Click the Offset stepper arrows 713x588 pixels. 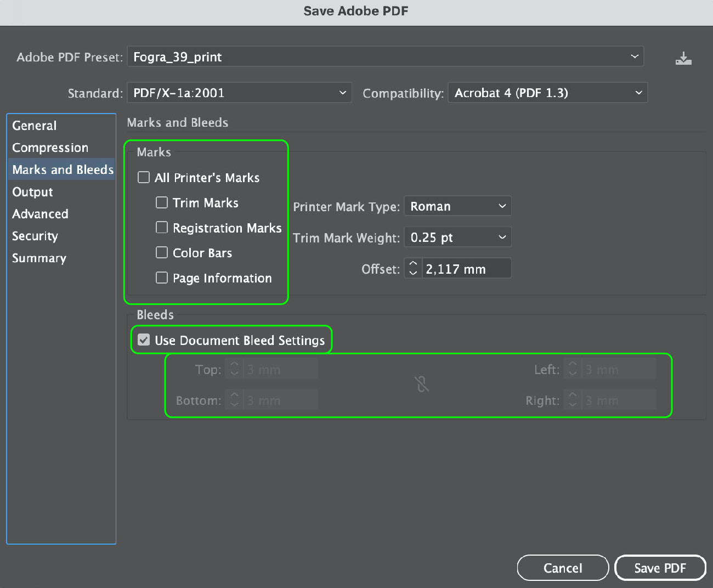click(x=413, y=268)
